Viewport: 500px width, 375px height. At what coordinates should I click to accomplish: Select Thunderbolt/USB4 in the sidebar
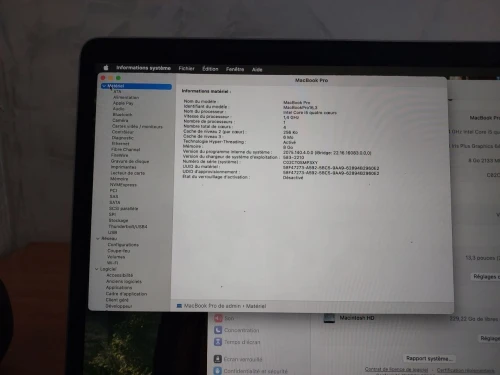128,226
